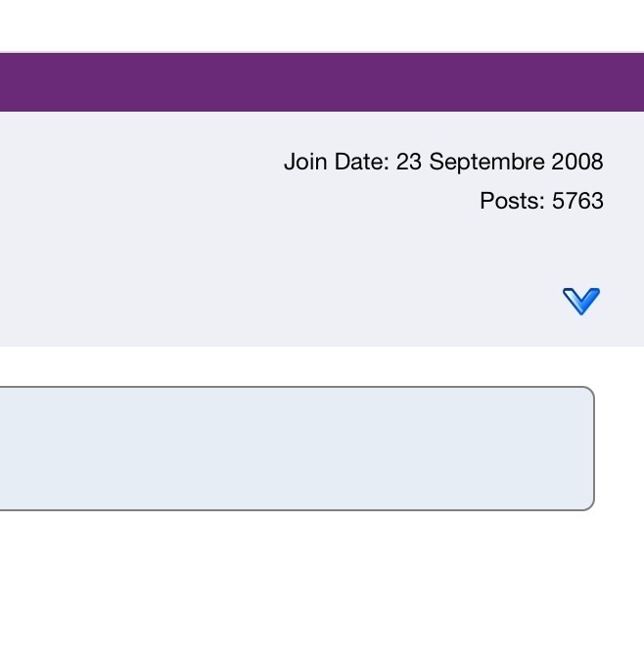
Task: Click inside the rounded light-blue quote box
Action: (294, 449)
